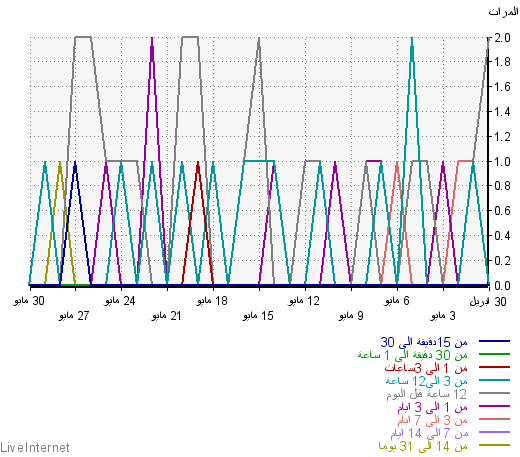Image resolution: width=520 pixels, height=457 pixels.
Task: Click the legend label "من 30 دقيقة الى 1 ساعة"
Action: click(x=413, y=355)
